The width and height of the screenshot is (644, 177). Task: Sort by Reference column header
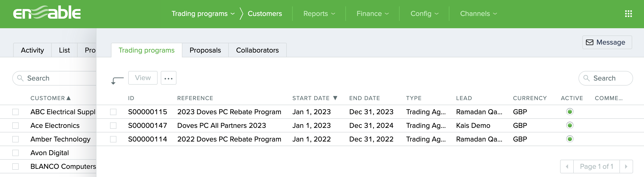point(195,98)
